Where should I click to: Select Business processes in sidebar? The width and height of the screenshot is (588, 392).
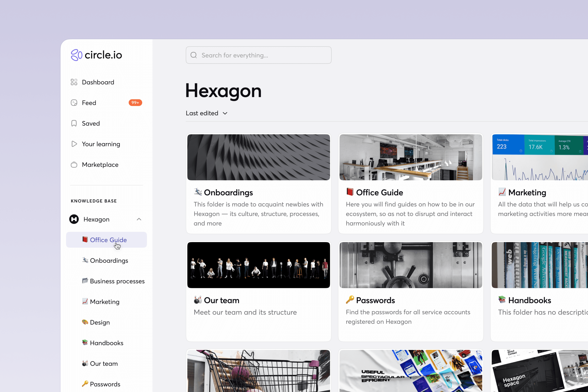[117, 281]
